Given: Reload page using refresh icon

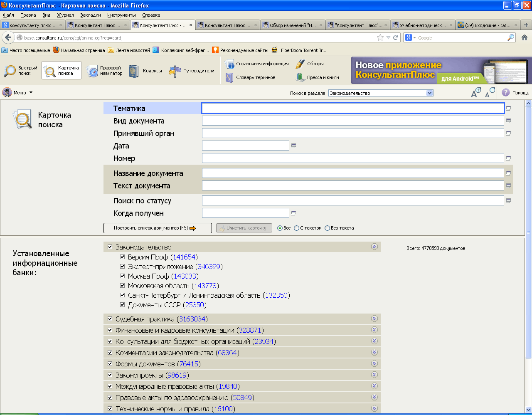Looking at the screenshot, I should pyautogui.click(x=395, y=37).
